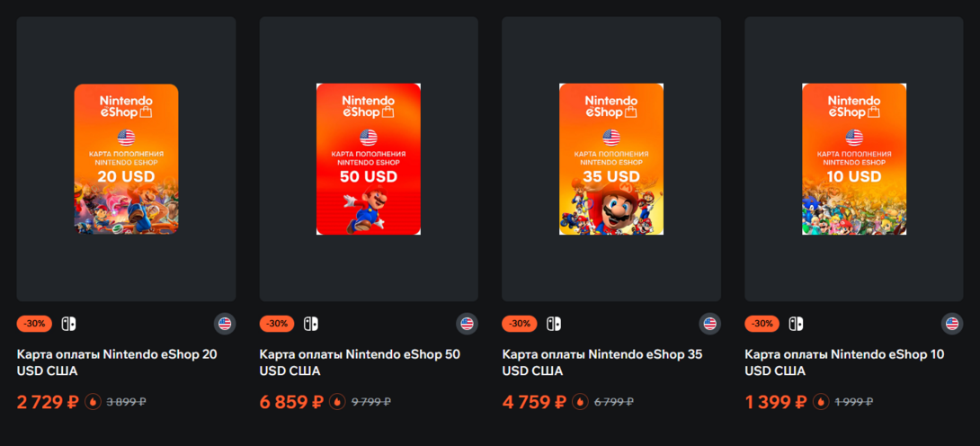Viewport: 980px width, 446px height.
Task: Click fire icon next to 1 399 ₽ price
Action: point(821,402)
